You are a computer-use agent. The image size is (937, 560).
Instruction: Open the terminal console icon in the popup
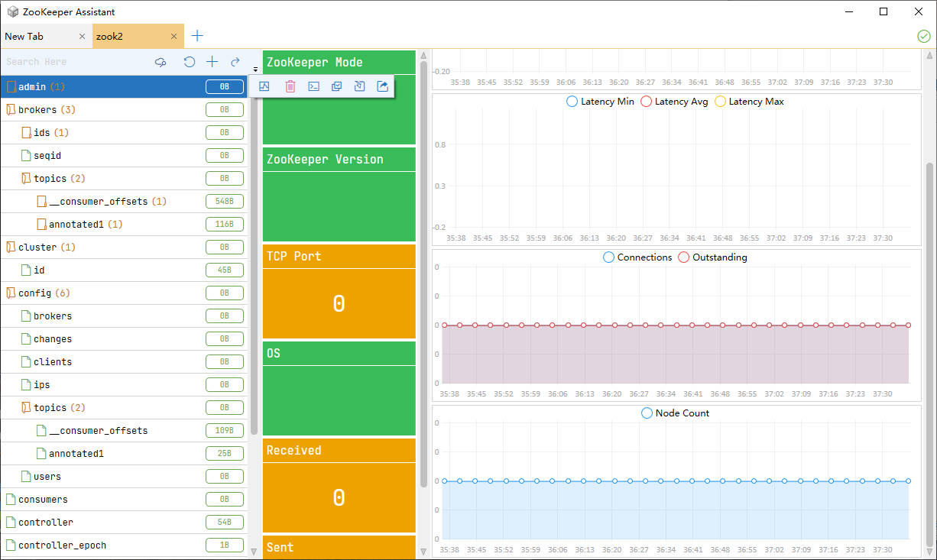tap(313, 86)
